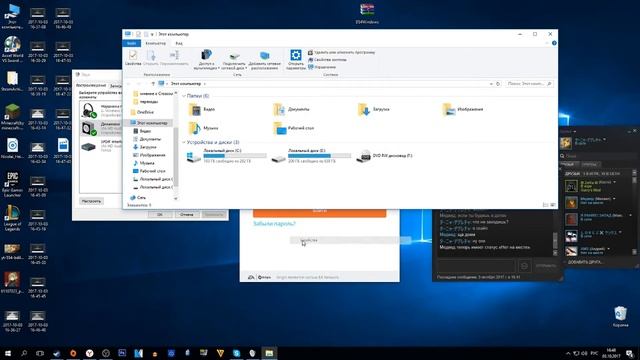This screenshot has width=640, height=360.
Task: Minimize the ribbon using the chevron near help
Action: (547, 43)
